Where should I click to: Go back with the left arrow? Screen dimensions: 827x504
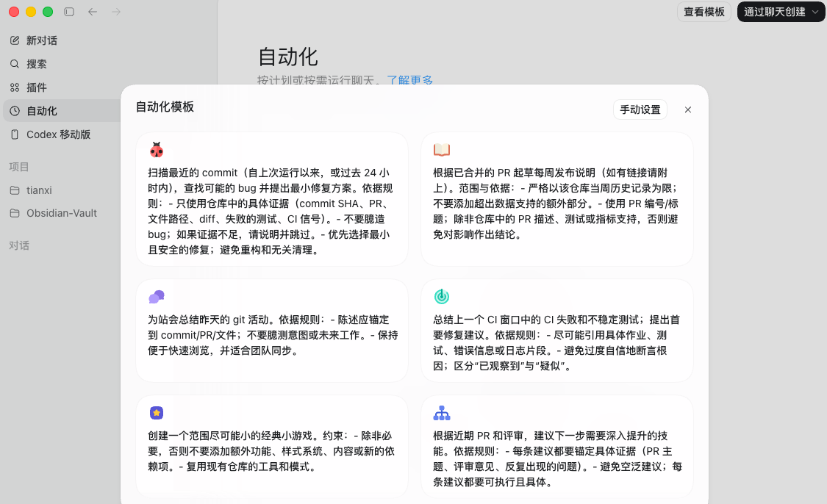pyautogui.click(x=93, y=12)
